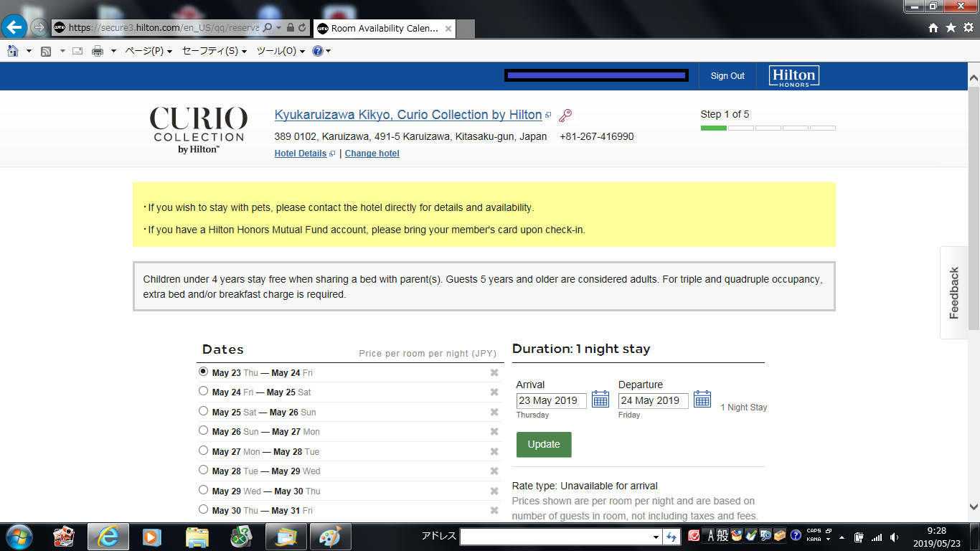Remove May 25 – May 26 row with X

coord(494,412)
